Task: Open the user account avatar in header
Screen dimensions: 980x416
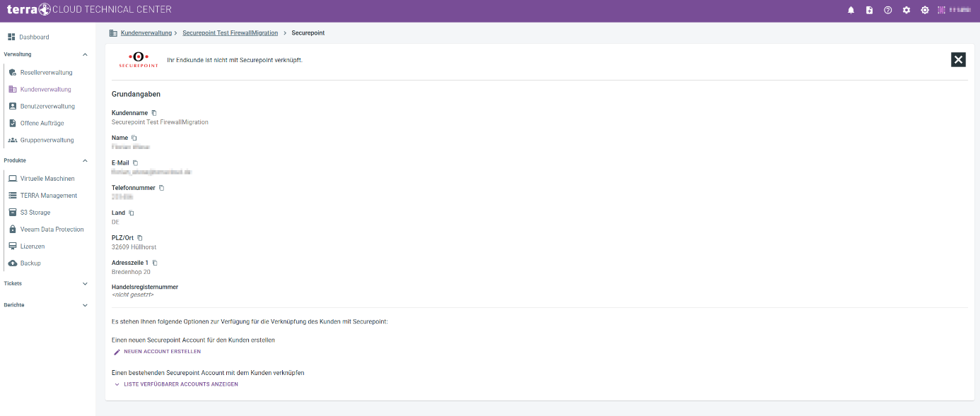Action: (942, 10)
